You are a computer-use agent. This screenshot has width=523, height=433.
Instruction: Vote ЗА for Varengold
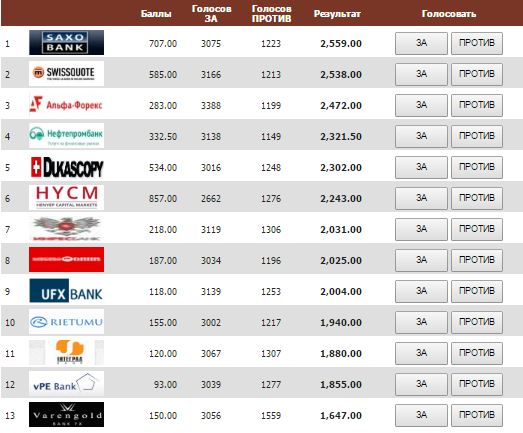tap(421, 415)
